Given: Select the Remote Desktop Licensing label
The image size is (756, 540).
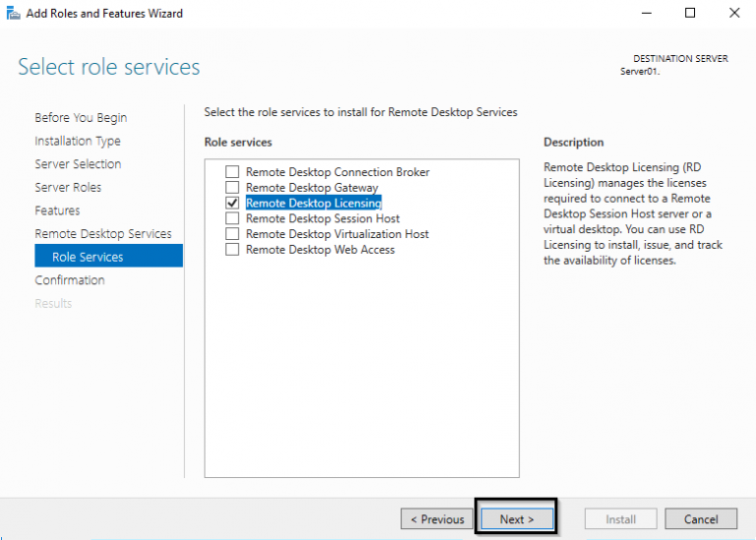Looking at the screenshot, I should (x=314, y=203).
